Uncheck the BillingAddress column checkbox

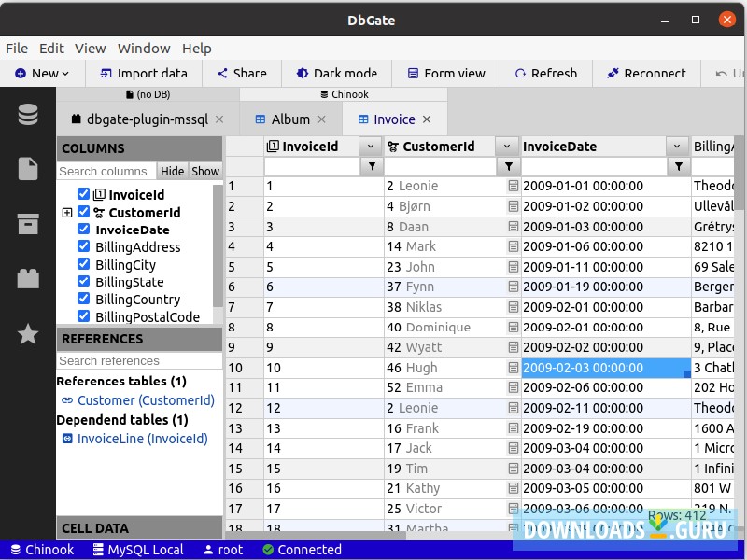click(84, 247)
